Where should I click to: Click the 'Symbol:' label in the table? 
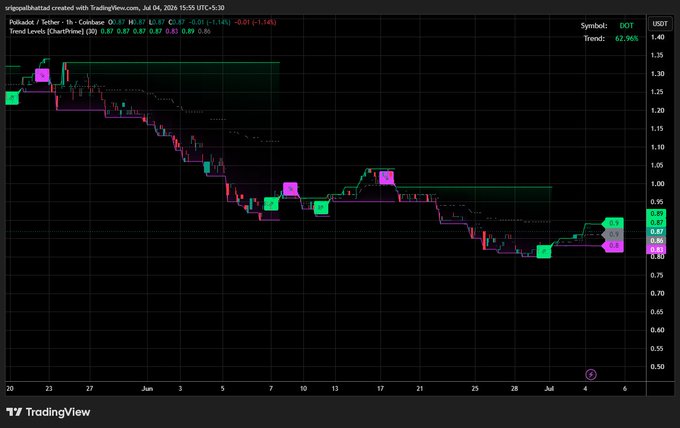[594, 26]
